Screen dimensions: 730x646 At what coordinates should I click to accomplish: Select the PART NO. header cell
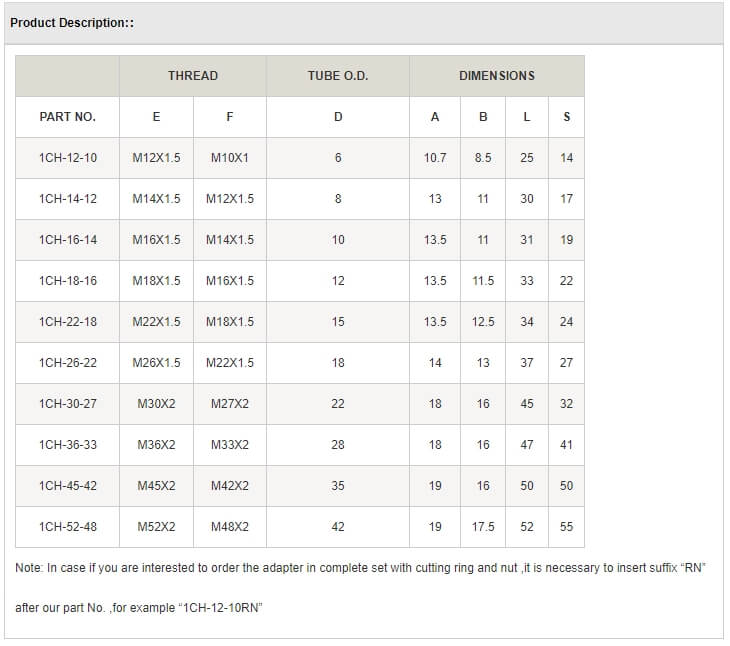(68, 117)
